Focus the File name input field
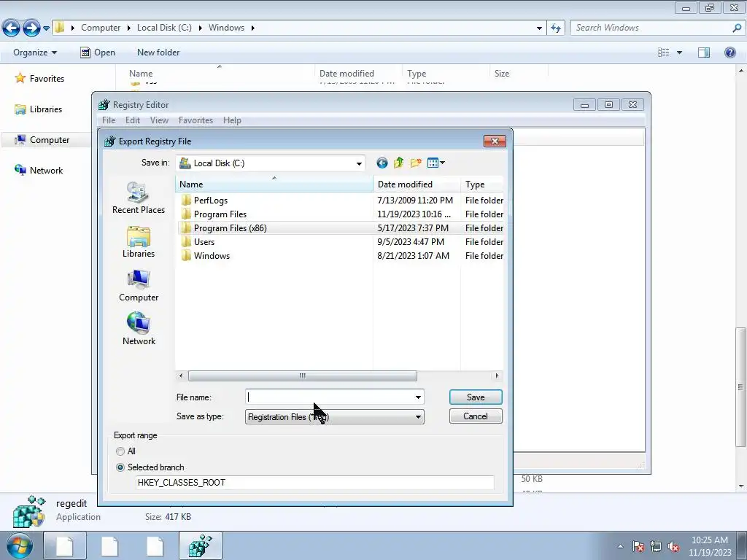747x560 pixels. point(334,397)
